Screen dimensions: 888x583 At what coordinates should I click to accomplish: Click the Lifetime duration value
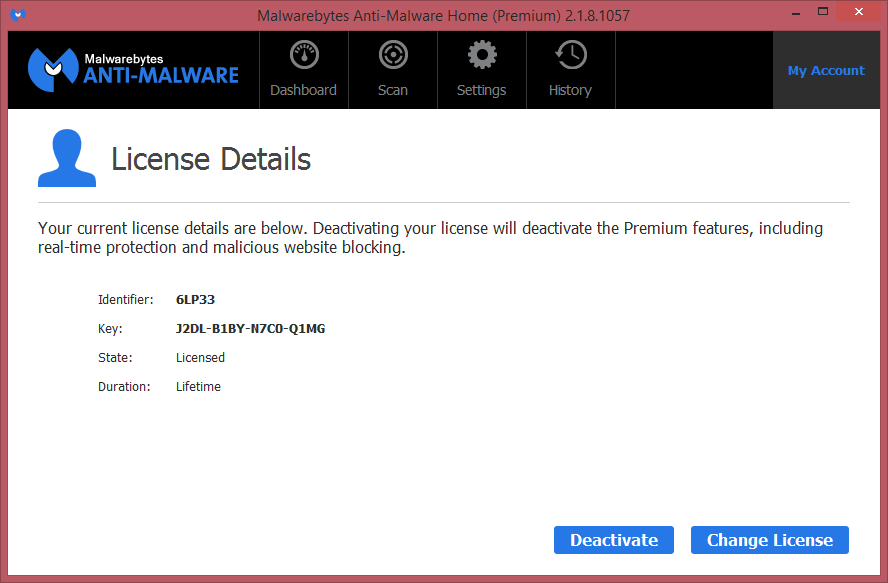click(x=198, y=386)
